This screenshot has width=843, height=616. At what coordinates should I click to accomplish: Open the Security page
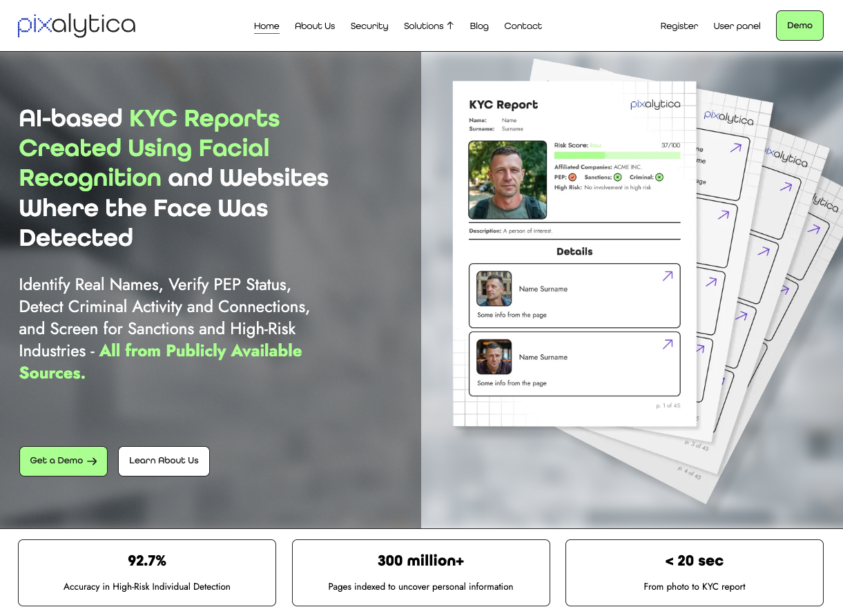coord(369,26)
